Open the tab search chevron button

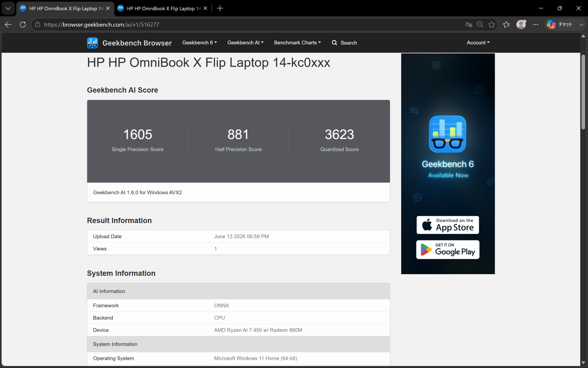8,8
